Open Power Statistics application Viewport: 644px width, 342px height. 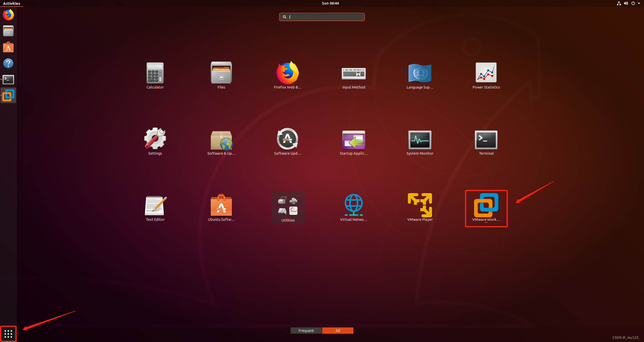click(486, 73)
